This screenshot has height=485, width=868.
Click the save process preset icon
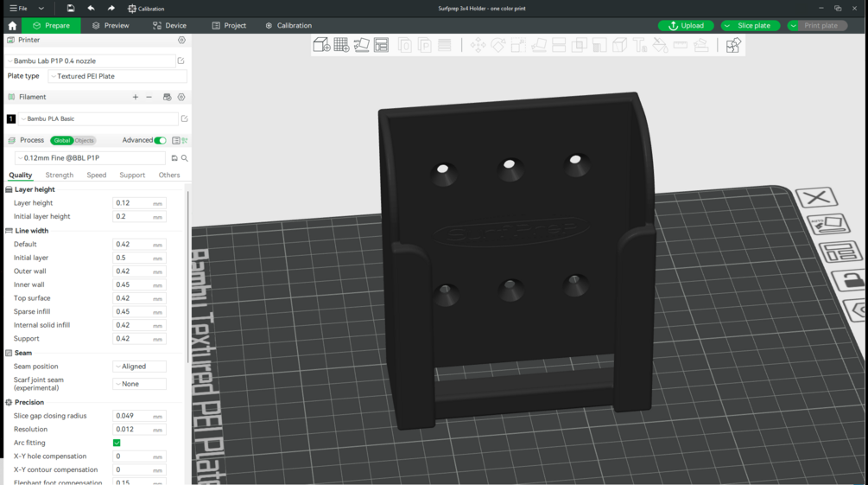174,158
